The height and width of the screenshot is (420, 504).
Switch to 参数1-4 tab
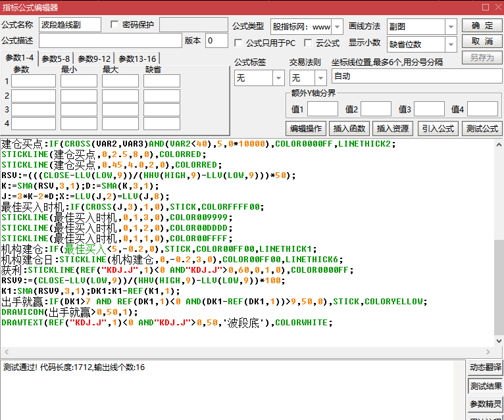click(20, 58)
